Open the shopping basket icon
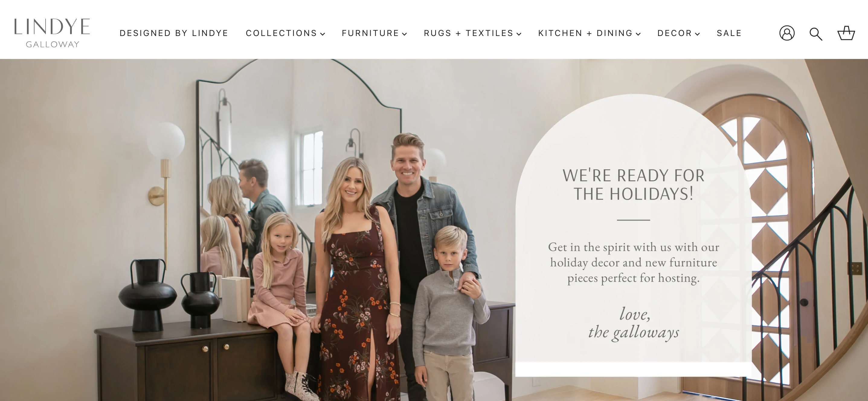868x401 pixels. (x=846, y=33)
